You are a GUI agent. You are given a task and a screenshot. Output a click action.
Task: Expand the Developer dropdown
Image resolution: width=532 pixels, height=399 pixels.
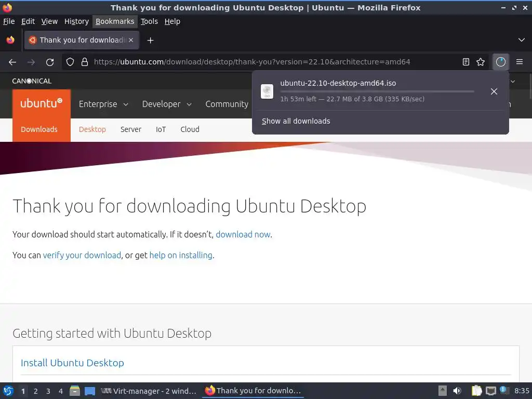click(x=167, y=104)
